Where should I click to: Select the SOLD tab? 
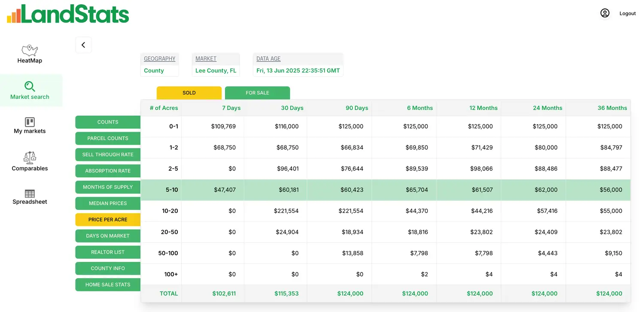pyautogui.click(x=189, y=93)
